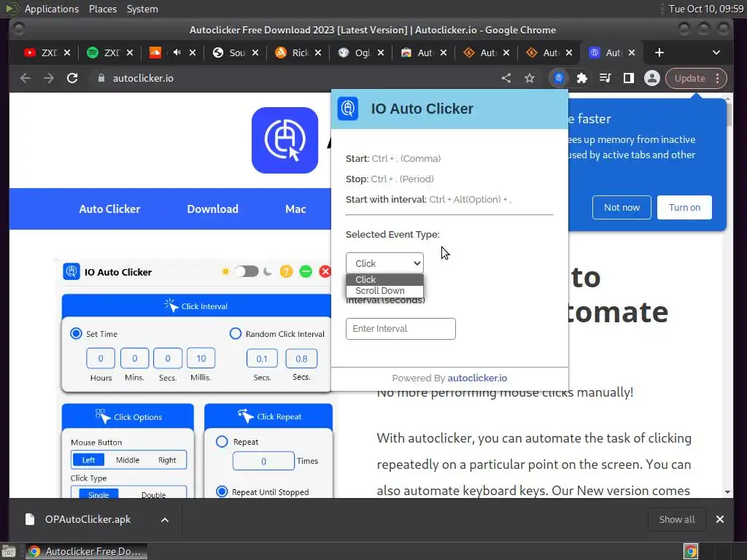Click Show all downloads button

click(676, 519)
